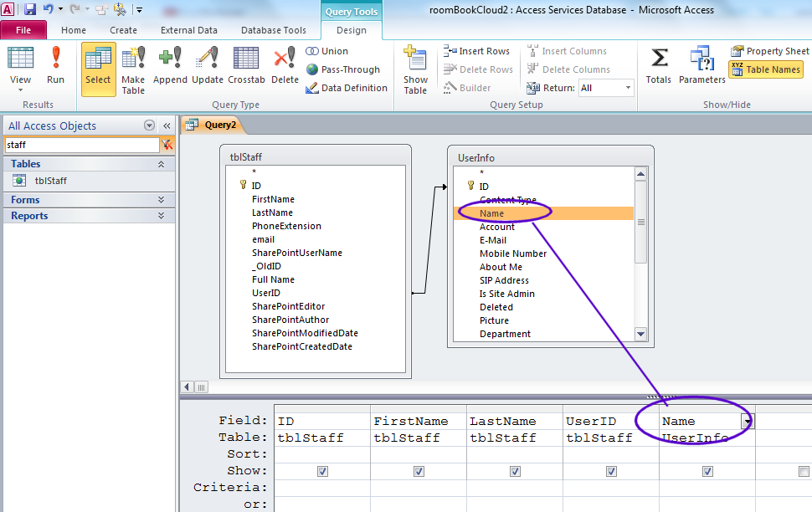Click the Run query icon
Screen dimensions: 812x512
point(55,65)
